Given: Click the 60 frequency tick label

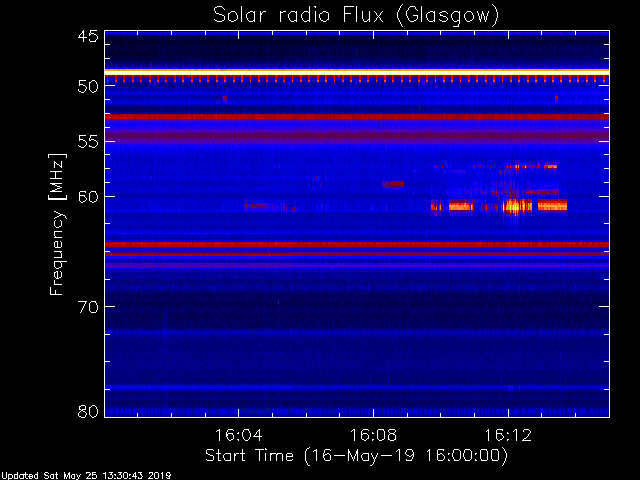Looking at the screenshot, I should tap(88, 196).
